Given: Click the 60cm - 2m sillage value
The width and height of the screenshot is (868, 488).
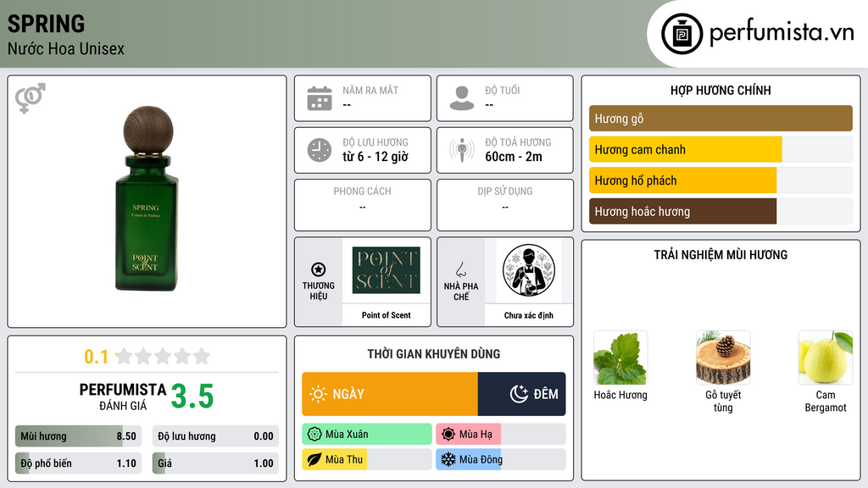Looking at the screenshot, I should [514, 157].
